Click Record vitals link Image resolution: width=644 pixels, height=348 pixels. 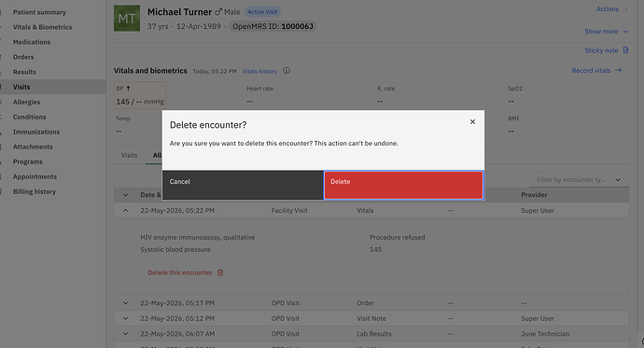(x=591, y=71)
